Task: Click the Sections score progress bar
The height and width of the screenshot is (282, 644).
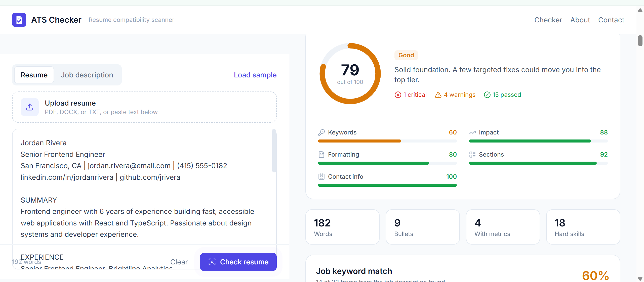Action: pyautogui.click(x=538, y=163)
